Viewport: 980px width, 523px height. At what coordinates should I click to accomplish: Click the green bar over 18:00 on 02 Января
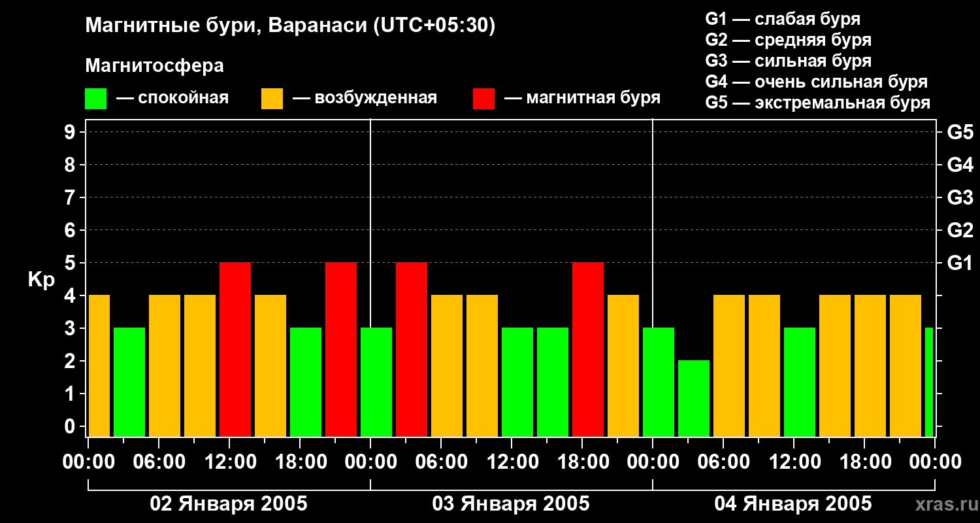(306, 382)
